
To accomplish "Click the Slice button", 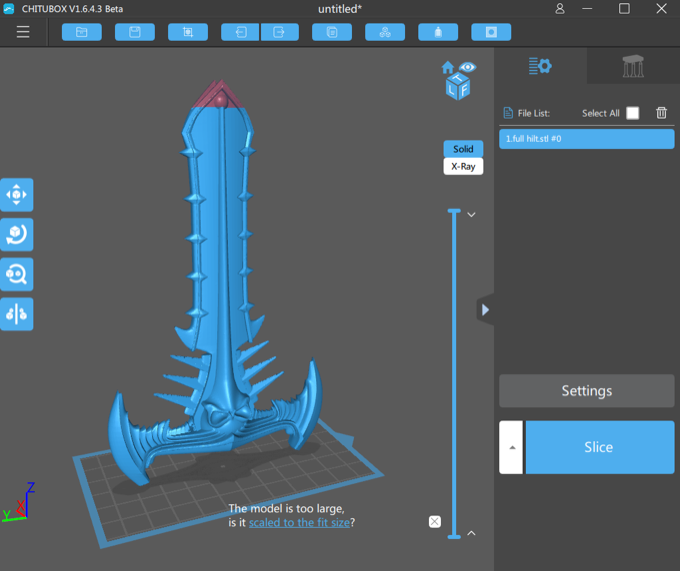I will click(x=600, y=447).
